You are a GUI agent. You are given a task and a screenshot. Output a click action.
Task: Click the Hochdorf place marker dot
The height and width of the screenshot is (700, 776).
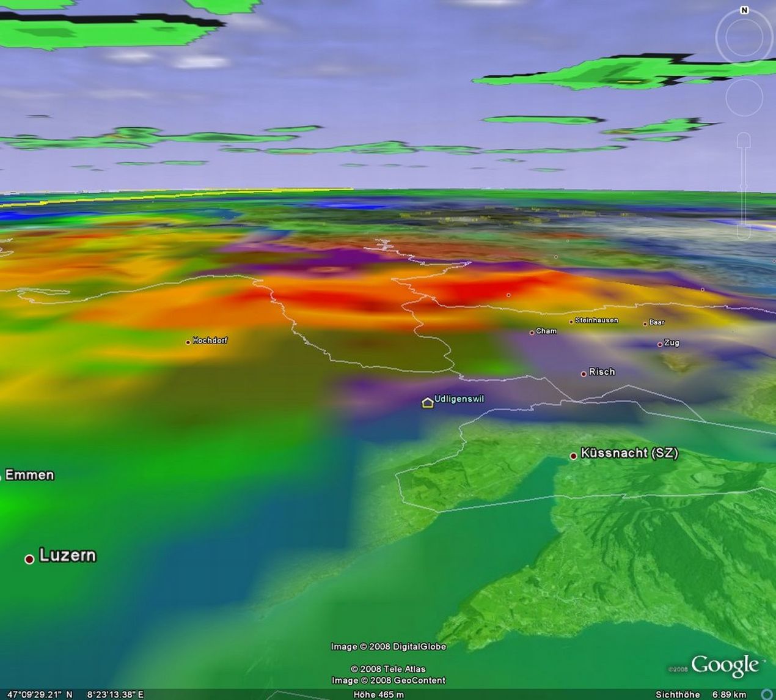pos(188,342)
